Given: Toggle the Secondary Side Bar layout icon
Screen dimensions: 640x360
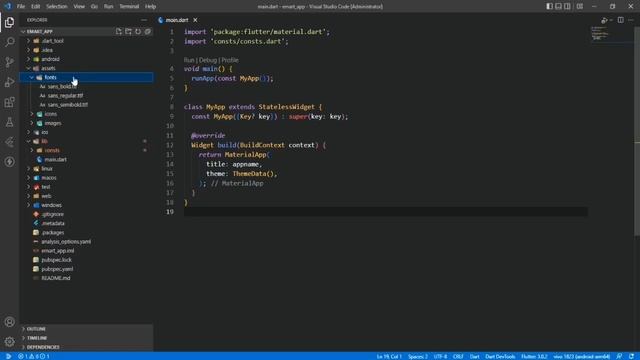Looking at the screenshot, I should pyautogui.click(x=567, y=6).
